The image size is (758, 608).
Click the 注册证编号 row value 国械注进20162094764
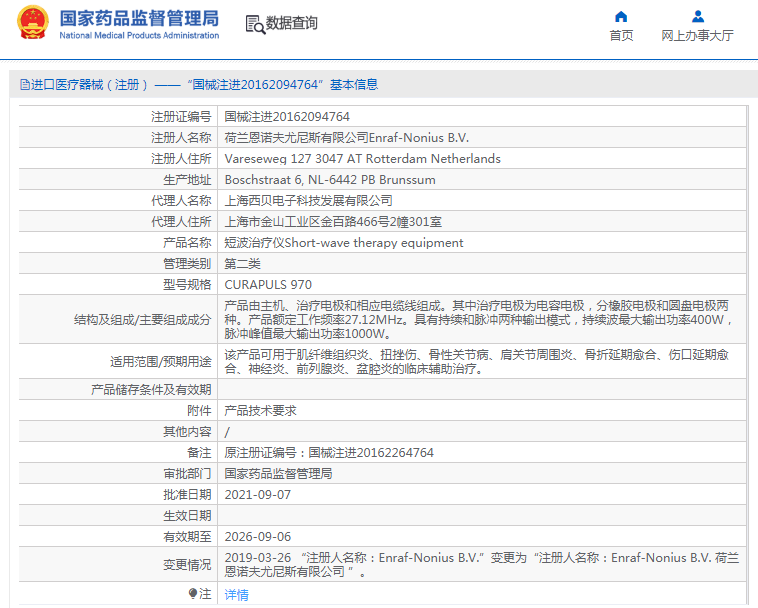287,117
